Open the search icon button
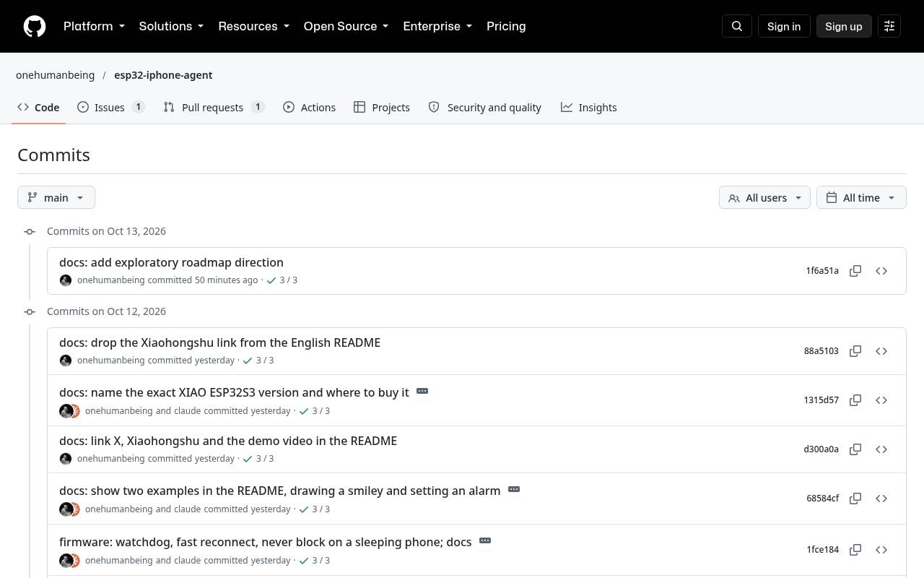 737,26
